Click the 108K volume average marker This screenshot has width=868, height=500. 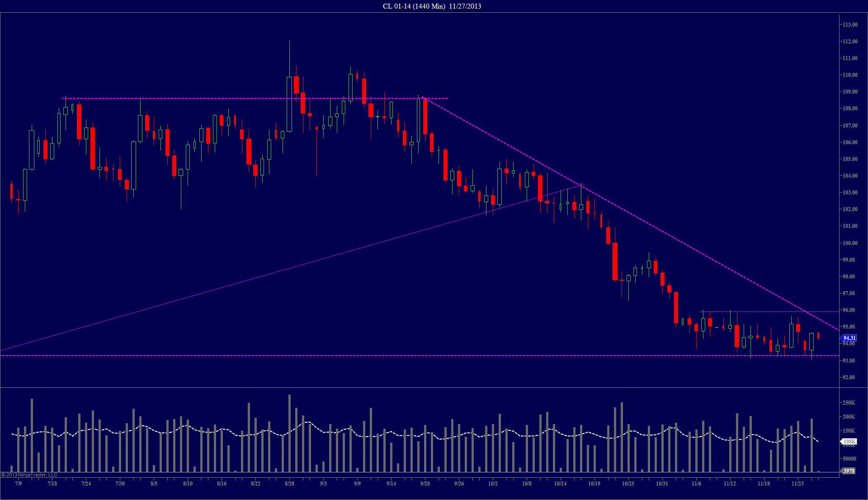point(849,441)
